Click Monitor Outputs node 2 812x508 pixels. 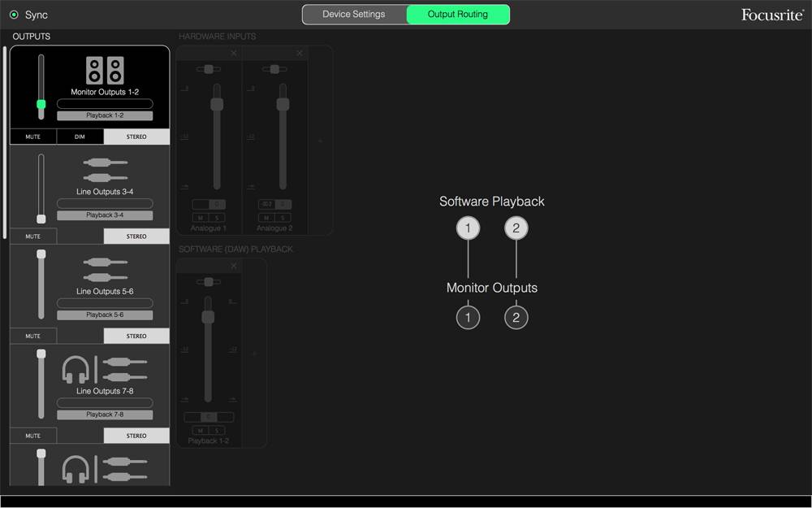(x=516, y=318)
